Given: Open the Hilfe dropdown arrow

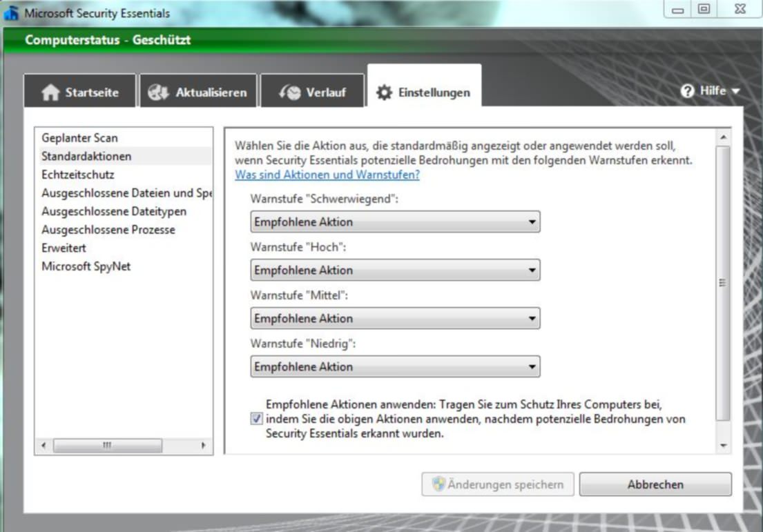Looking at the screenshot, I should coord(736,91).
